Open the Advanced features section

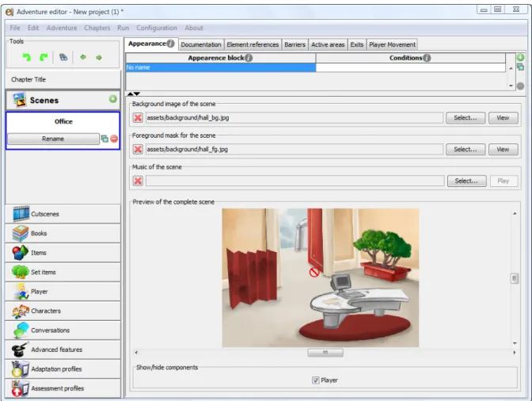[63, 349]
